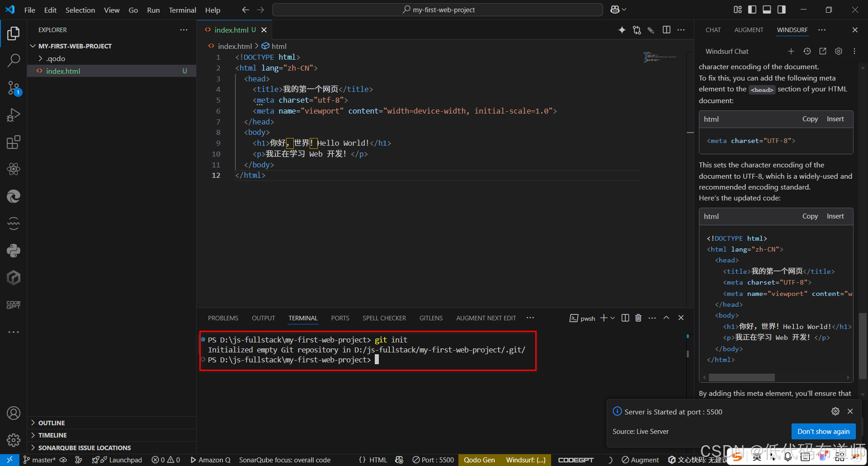Kill the terminal with trash icon
Screen dimensions: 868x466
638,318
